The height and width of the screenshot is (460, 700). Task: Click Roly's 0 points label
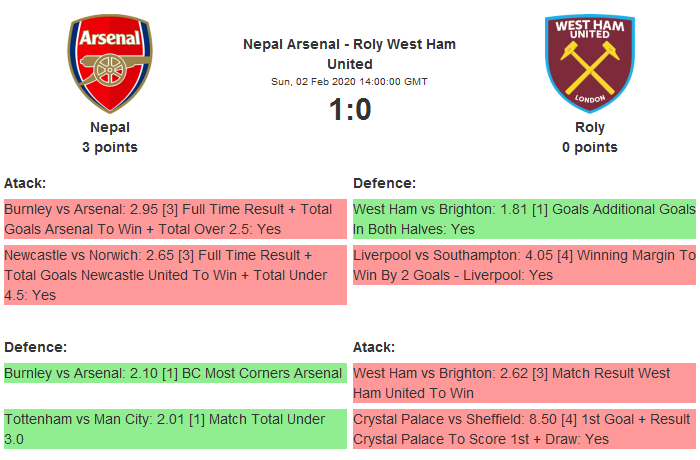(589, 147)
